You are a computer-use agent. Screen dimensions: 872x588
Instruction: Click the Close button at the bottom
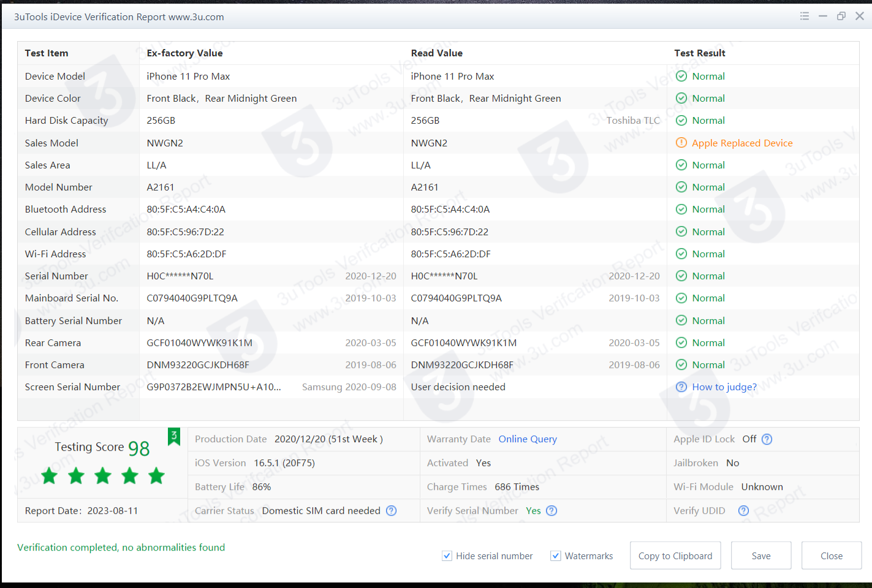tap(831, 556)
